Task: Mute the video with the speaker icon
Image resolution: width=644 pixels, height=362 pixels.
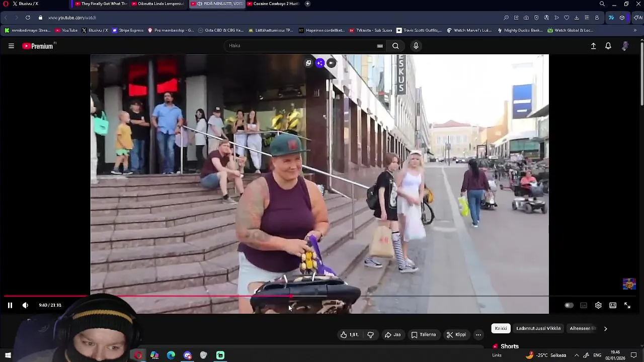Action: 25,305
